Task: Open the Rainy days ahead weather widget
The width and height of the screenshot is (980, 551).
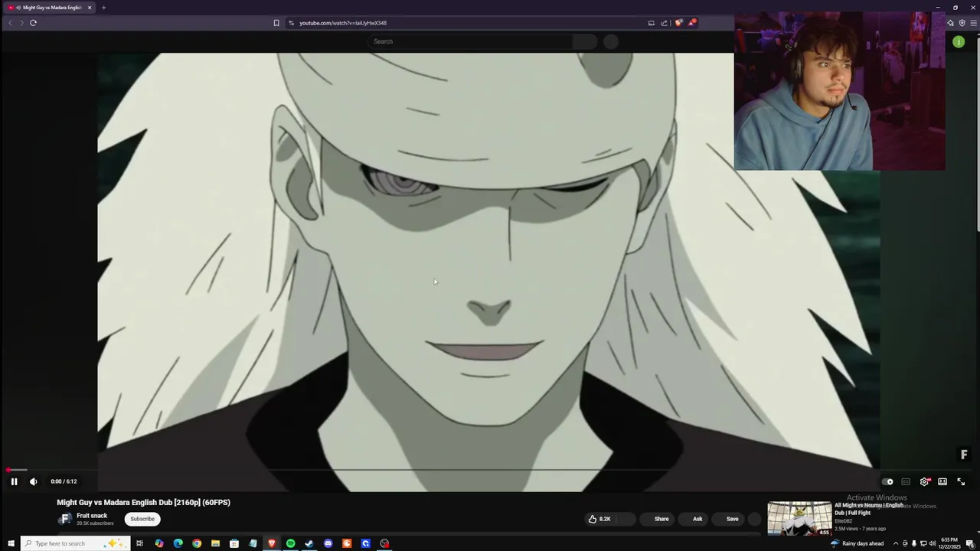Action: tap(857, 543)
